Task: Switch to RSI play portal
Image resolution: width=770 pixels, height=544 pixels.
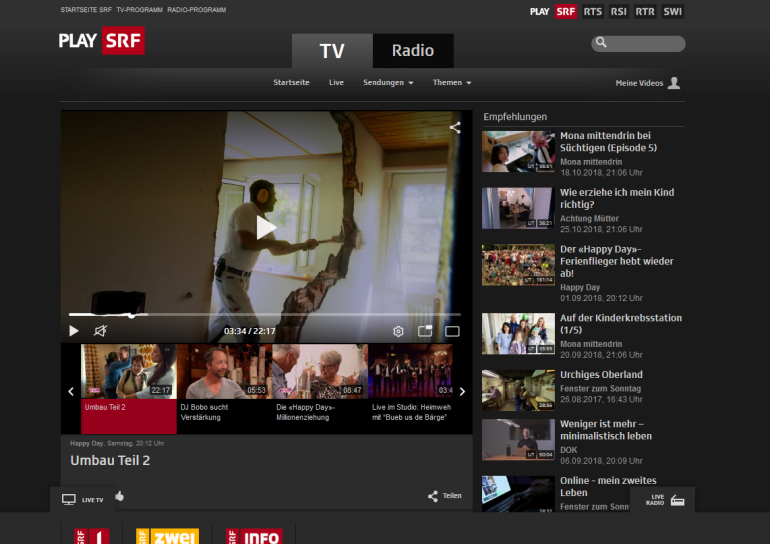Action: pos(619,11)
